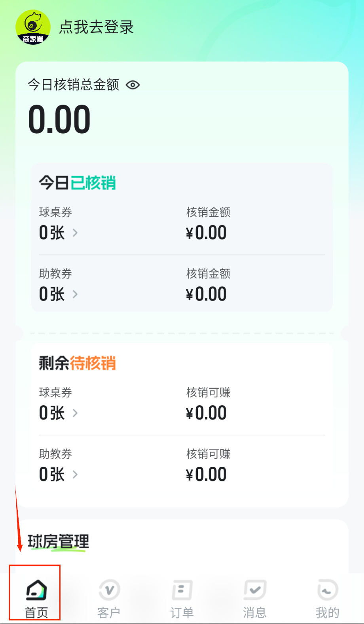The width and height of the screenshot is (364, 624).
Task: Open the 订单 orders tab icon
Action: tap(182, 590)
